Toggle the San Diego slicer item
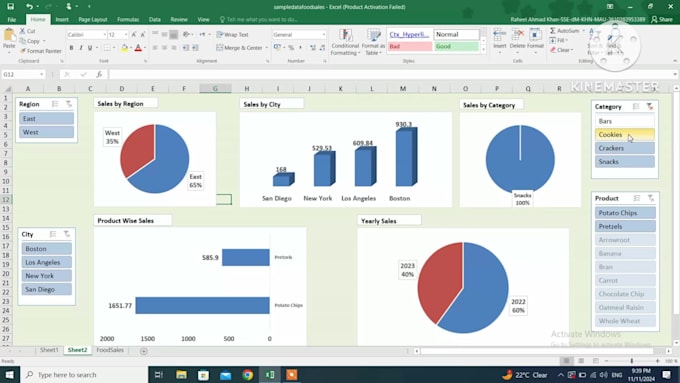This screenshot has width=680, height=383. point(47,289)
